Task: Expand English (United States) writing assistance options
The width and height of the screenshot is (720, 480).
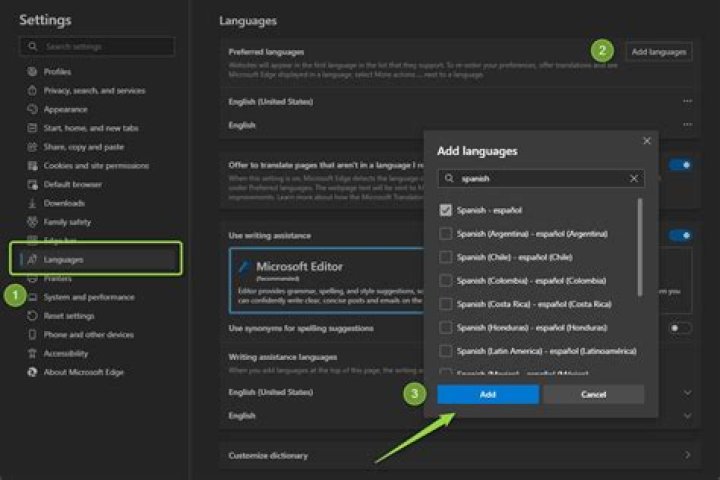Action: click(x=687, y=393)
